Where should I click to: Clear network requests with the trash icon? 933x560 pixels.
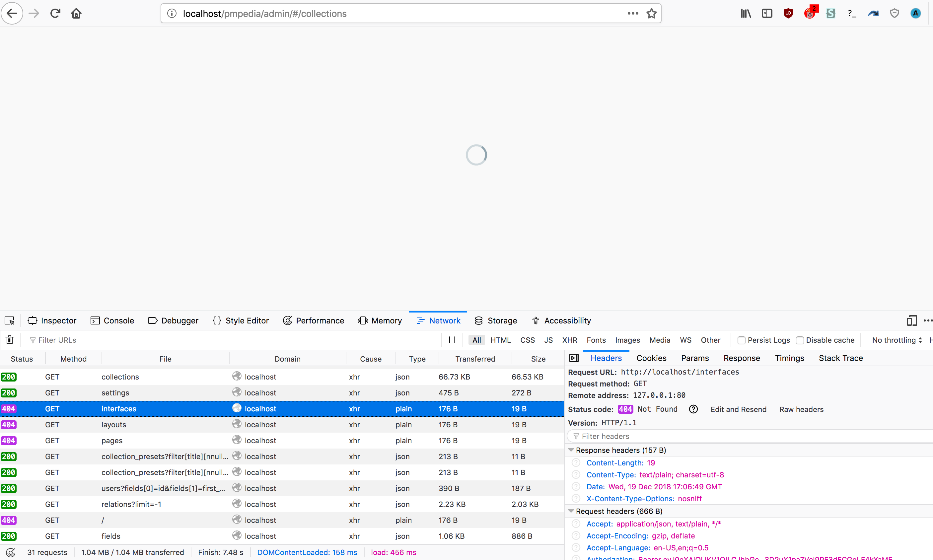click(x=9, y=340)
